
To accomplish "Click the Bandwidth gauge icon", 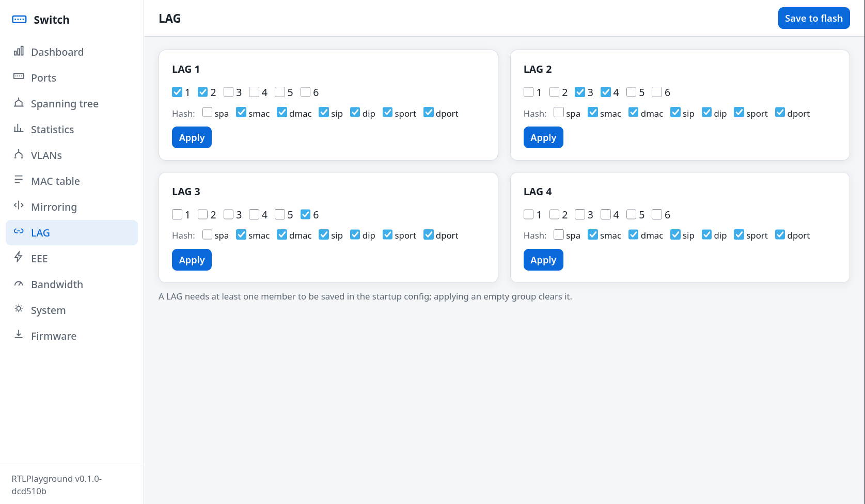I will 19,283.
